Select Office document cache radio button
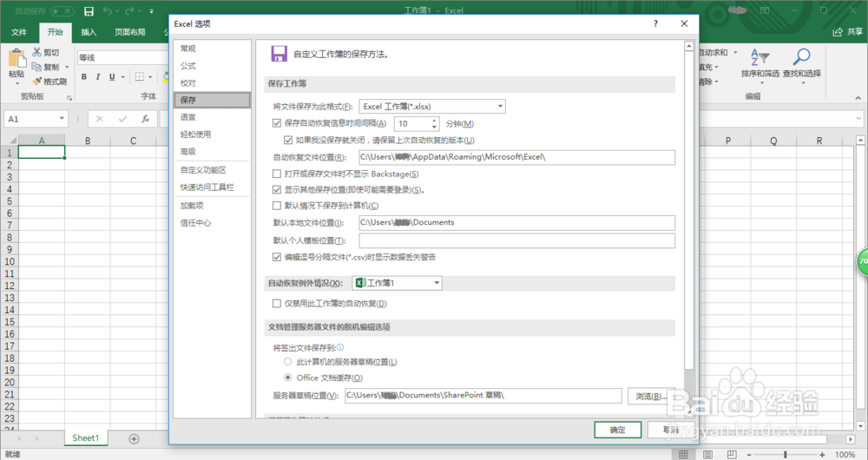Screen dimensions: 868x460 click(288, 378)
